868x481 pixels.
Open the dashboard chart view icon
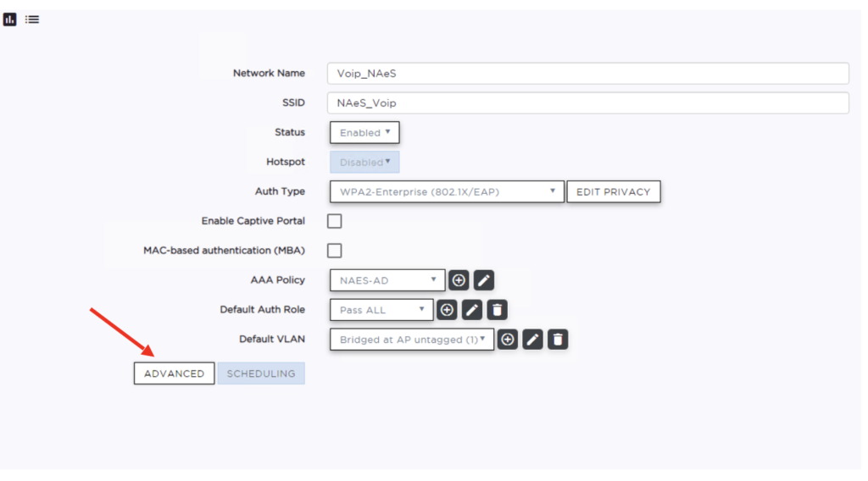tap(9, 19)
